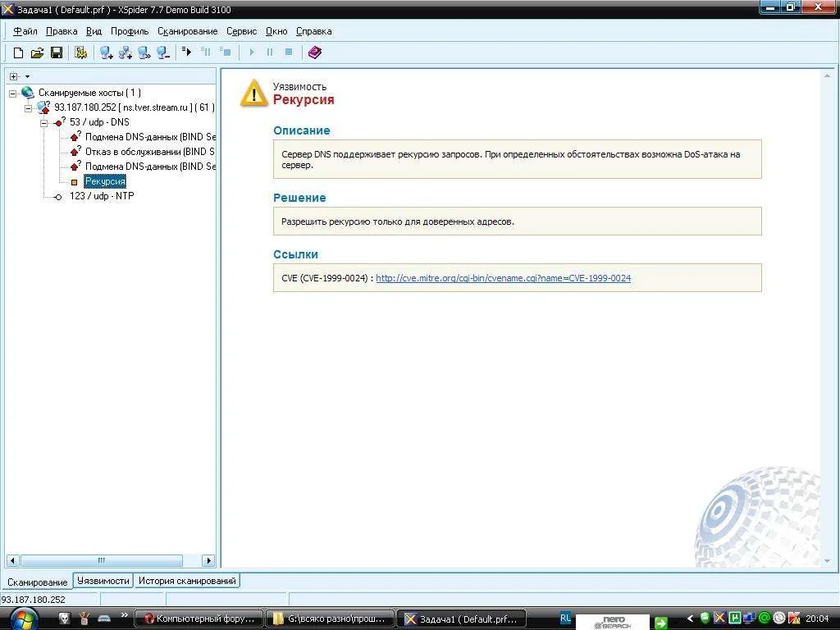Open the profile settings toolbar icon
Image resolution: width=840 pixels, height=630 pixels.
click(81, 52)
